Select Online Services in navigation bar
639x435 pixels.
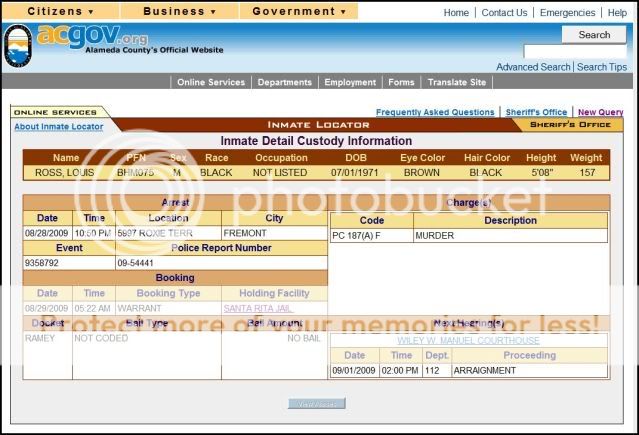click(x=211, y=82)
